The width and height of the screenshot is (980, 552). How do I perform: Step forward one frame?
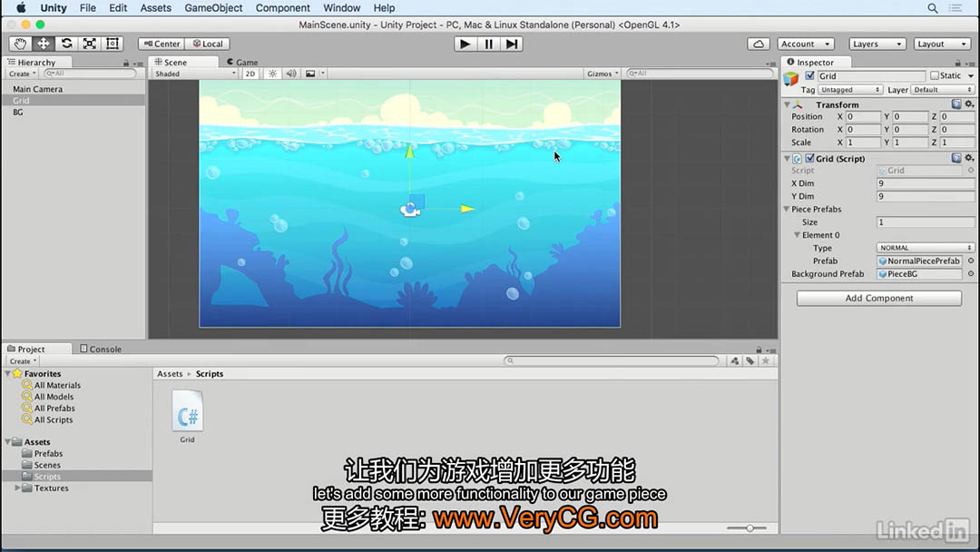(511, 44)
